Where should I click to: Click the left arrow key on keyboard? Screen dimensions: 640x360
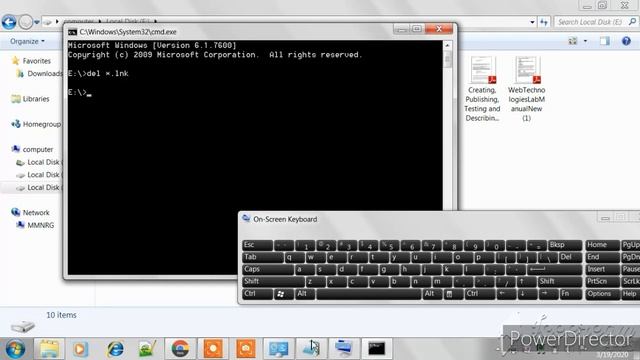(x=506, y=294)
